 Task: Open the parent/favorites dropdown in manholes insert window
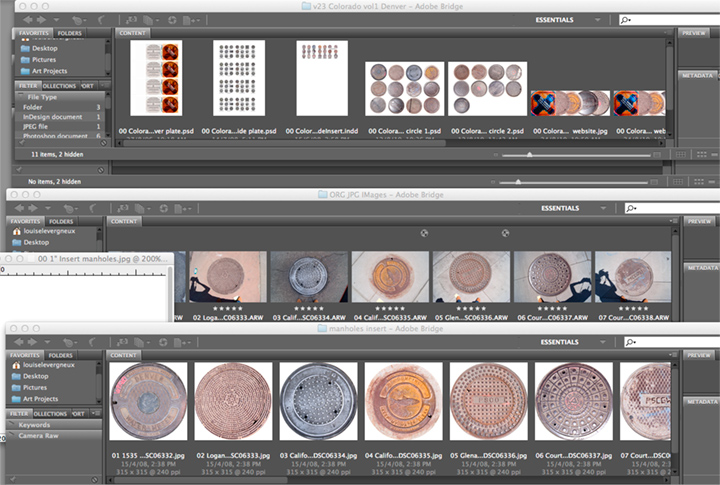[47, 342]
